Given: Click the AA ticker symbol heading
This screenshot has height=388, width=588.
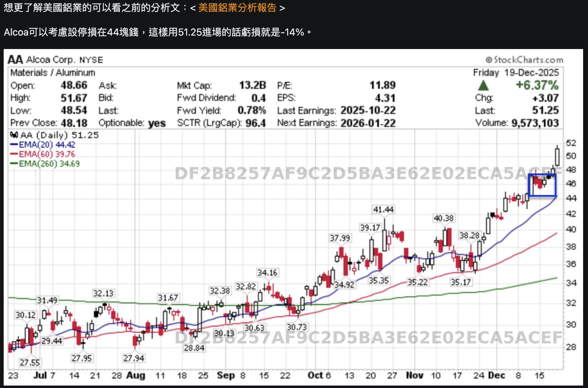Looking at the screenshot, I should click(x=15, y=59).
